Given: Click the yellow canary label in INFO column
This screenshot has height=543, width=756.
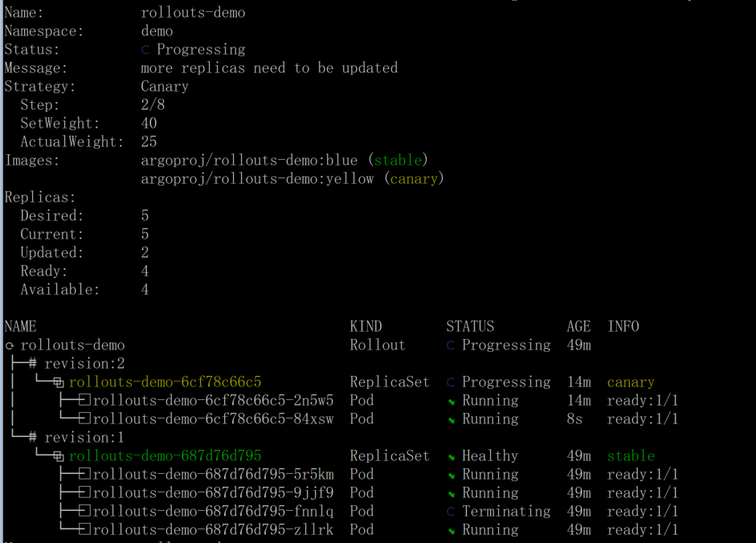Looking at the screenshot, I should pyautogui.click(x=631, y=382).
